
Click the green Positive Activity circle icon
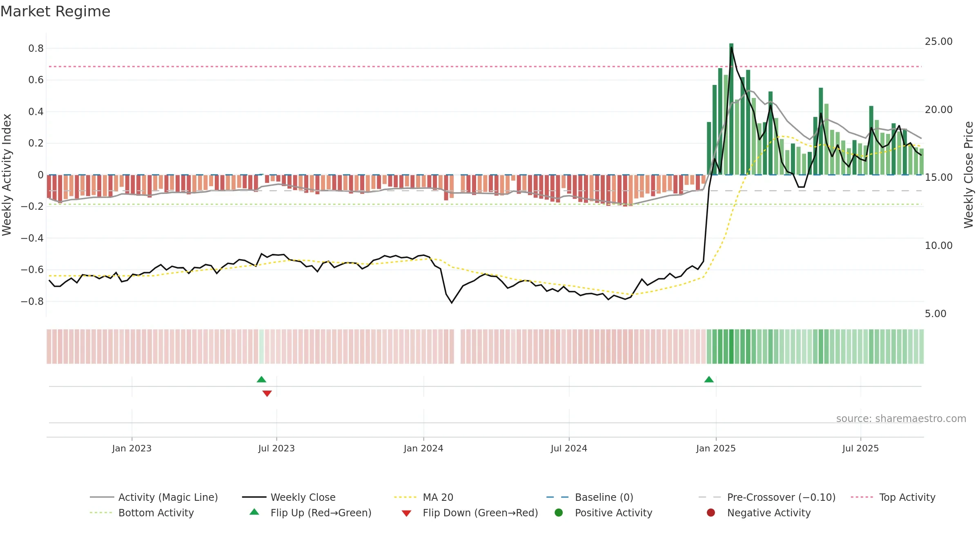559,512
